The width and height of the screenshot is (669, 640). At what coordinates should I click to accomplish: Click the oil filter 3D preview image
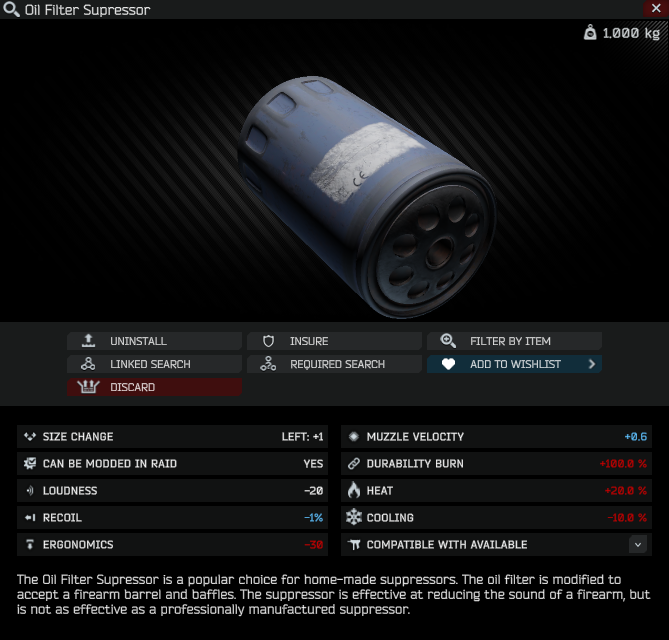point(367,196)
